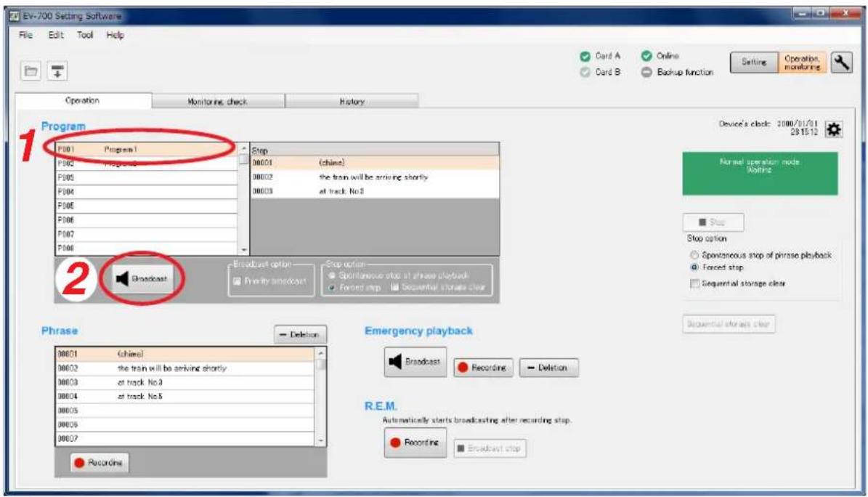Click the Step column header

pos(375,150)
